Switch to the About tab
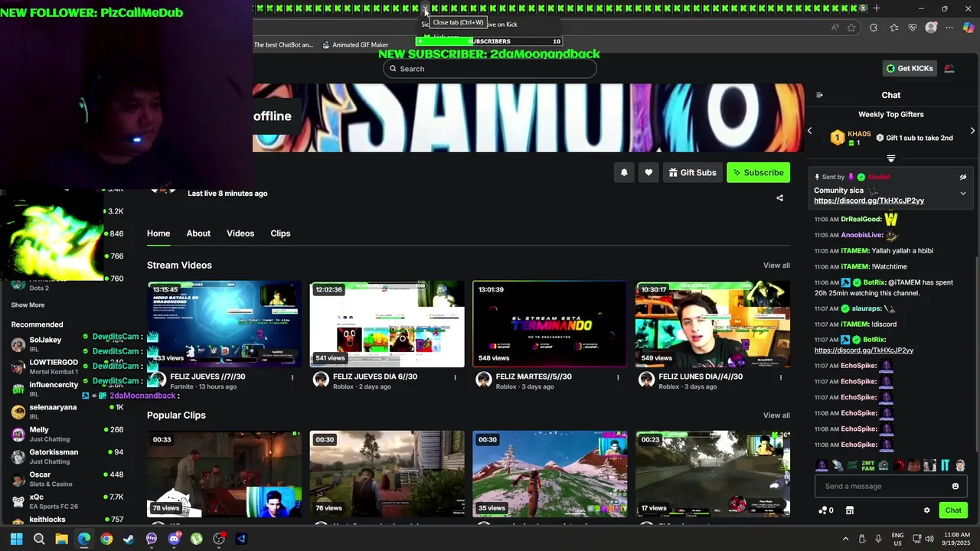This screenshot has width=980, height=551. click(198, 233)
